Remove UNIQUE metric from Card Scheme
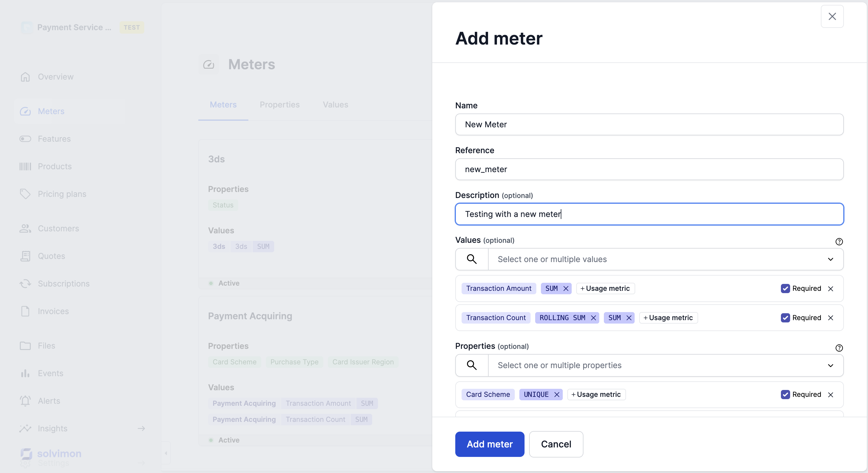 (557, 395)
